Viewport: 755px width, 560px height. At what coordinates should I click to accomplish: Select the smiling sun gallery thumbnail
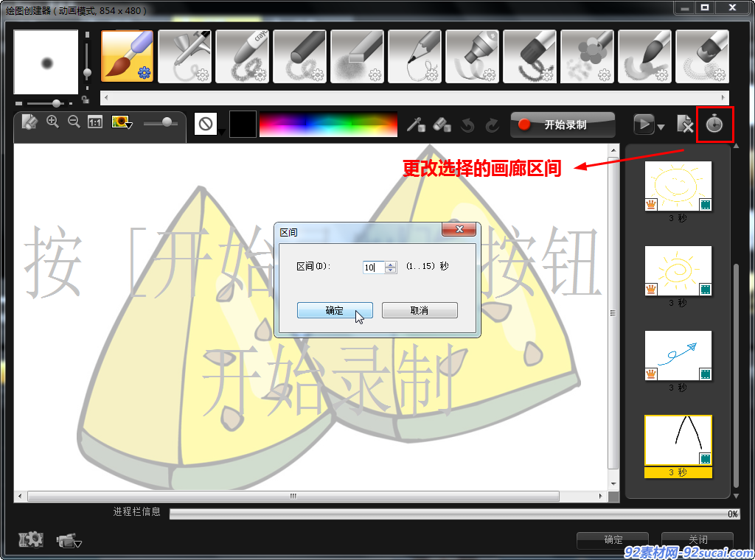[678, 186]
